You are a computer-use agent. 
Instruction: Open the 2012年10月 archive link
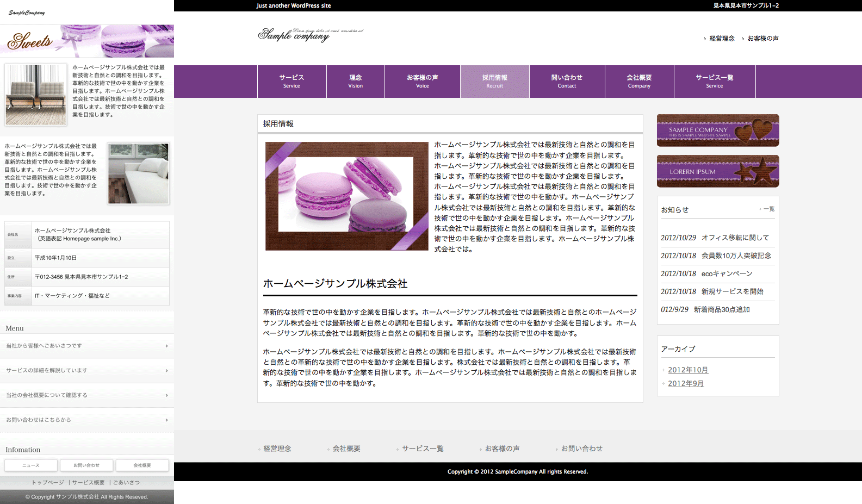(x=688, y=370)
